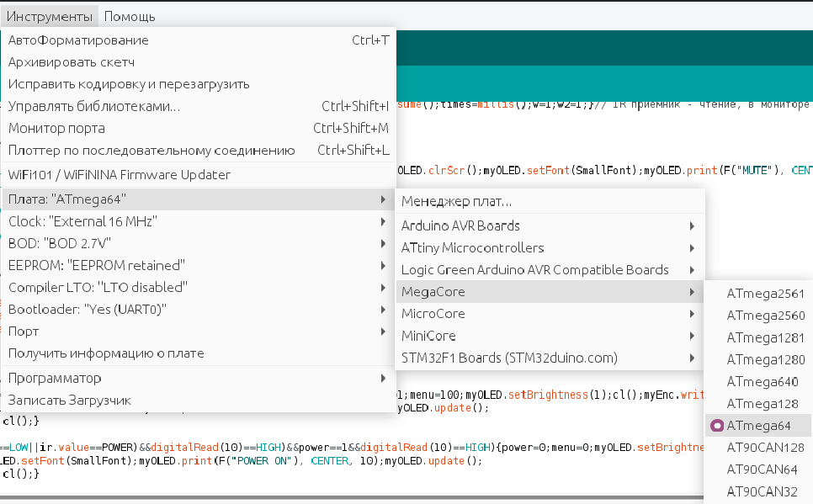813x504 pixels.
Task: Click Получить информацию о плате
Action: click(x=106, y=353)
